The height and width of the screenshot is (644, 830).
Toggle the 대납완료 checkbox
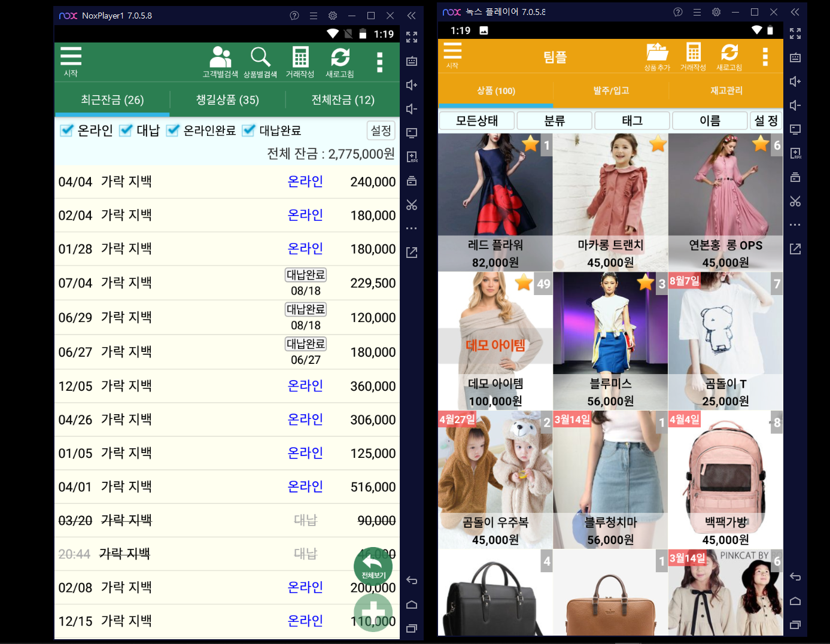[x=248, y=130]
